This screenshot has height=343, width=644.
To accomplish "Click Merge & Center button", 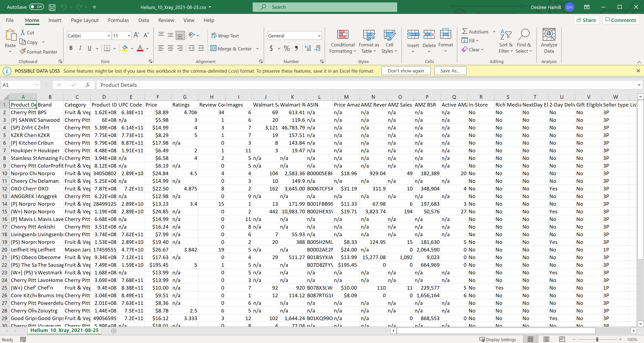I will coord(231,48).
